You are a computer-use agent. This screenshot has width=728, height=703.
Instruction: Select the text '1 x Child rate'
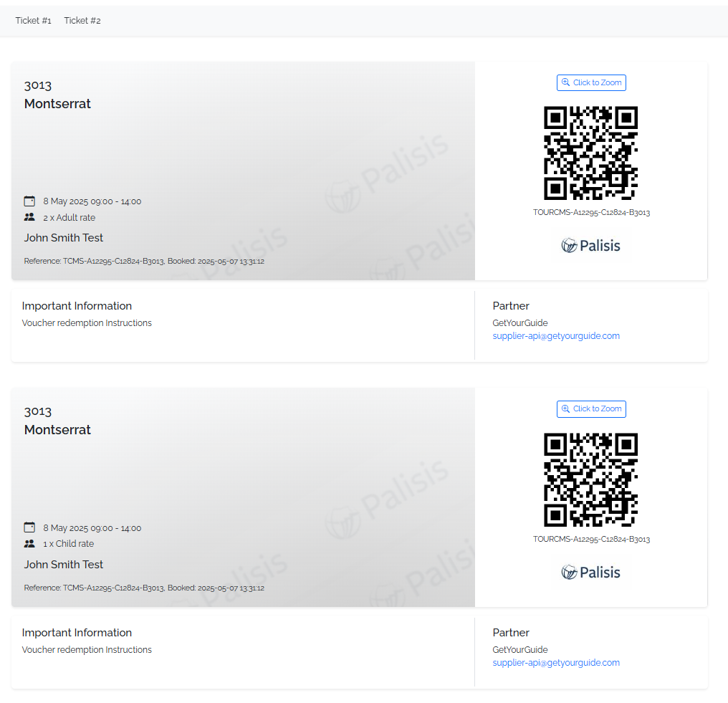[69, 544]
